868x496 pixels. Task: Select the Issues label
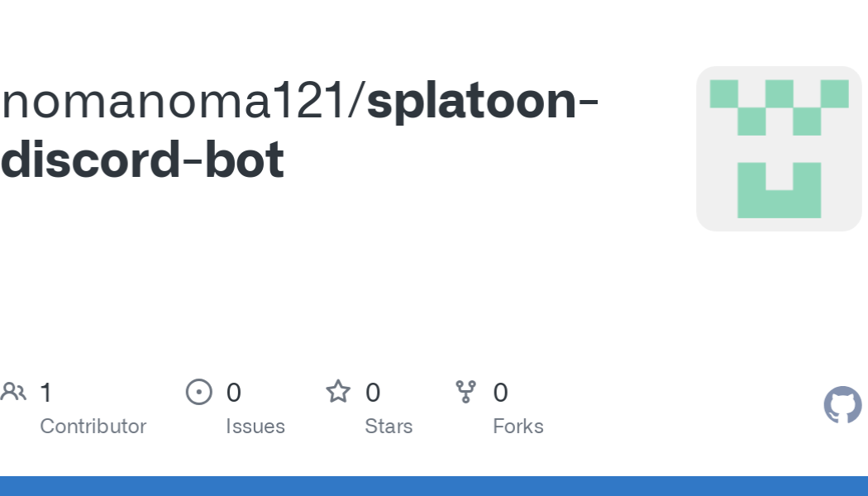click(x=255, y=427)
